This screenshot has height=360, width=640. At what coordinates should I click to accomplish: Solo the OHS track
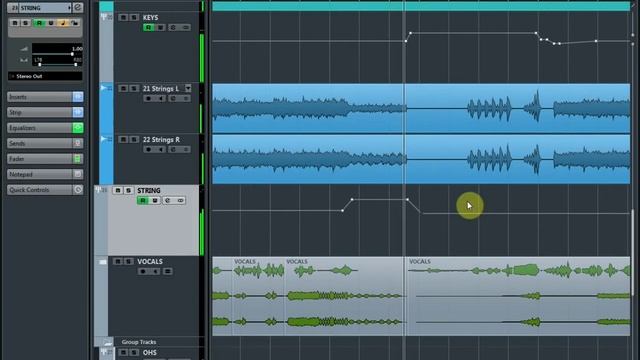click(134, 352)
